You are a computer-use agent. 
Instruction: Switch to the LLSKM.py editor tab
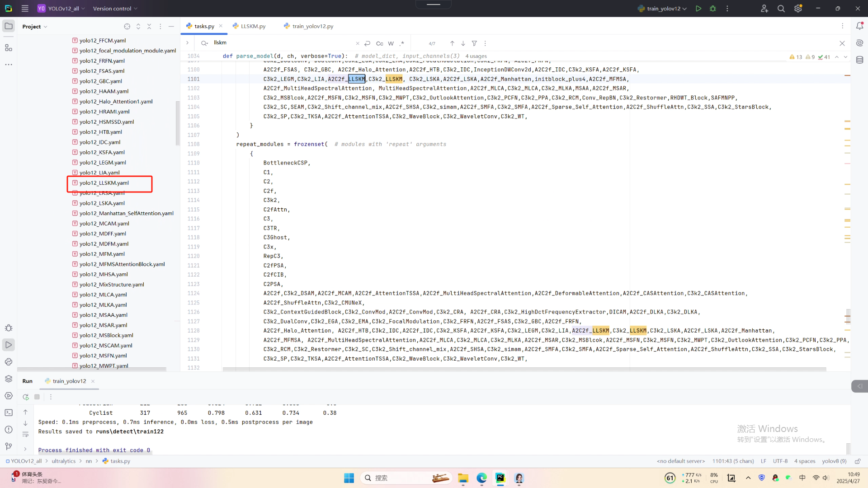252,26
